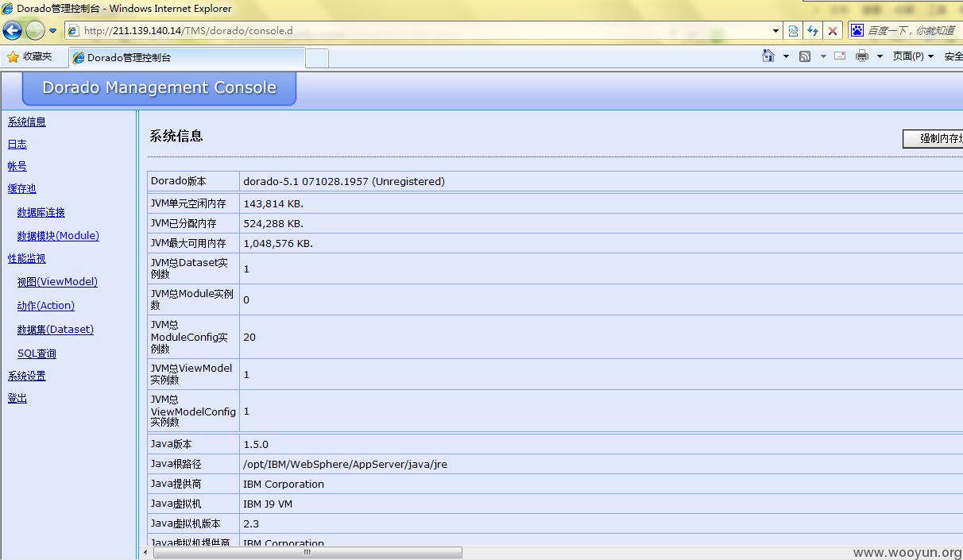963x560 pixels.
Task: Open the 安全 menu
Action: coord(953,56)
